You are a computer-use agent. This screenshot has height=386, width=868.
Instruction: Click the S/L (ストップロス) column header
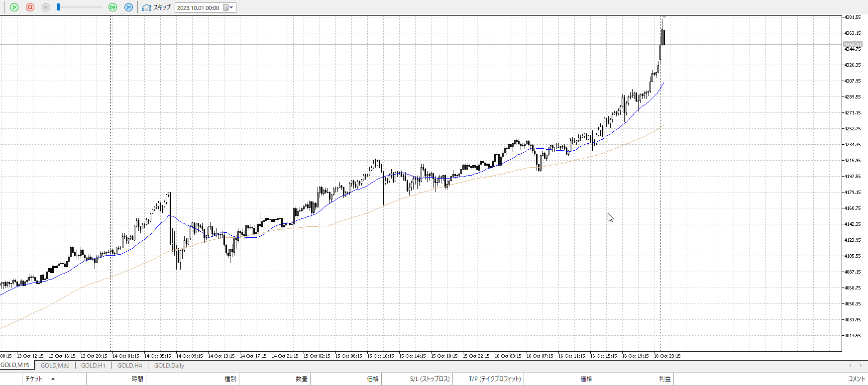click(430, 379)
